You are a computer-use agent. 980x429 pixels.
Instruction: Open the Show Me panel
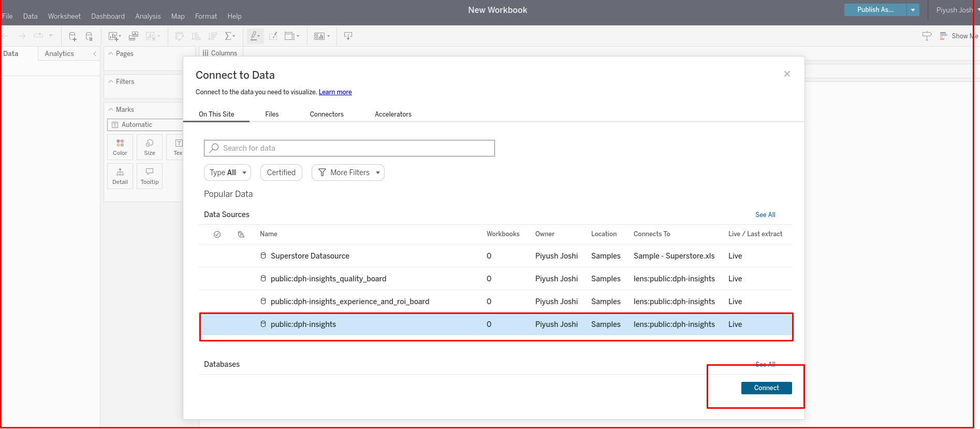tap(958, 36)
